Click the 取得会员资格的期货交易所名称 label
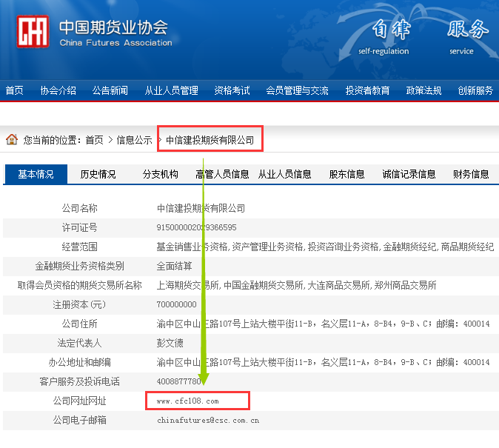The width and height of the screenshot is (499, 448). pyautogui.click(x=79, y=285)
